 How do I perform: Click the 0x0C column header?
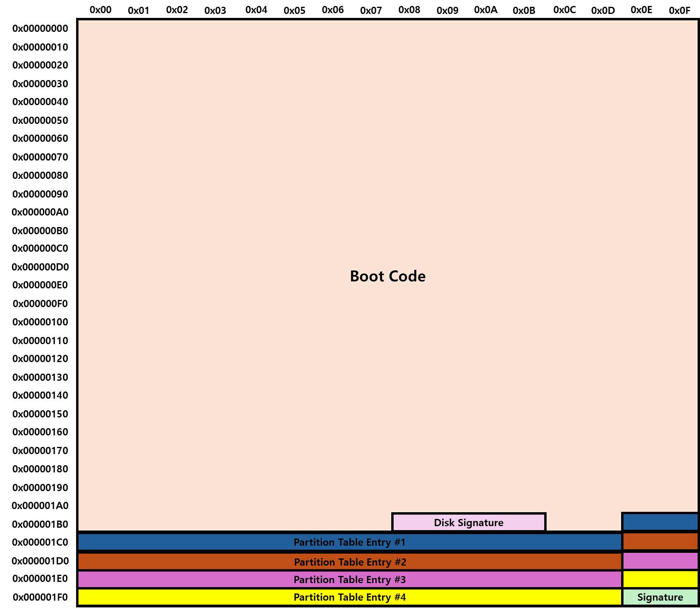pos(565,10)
